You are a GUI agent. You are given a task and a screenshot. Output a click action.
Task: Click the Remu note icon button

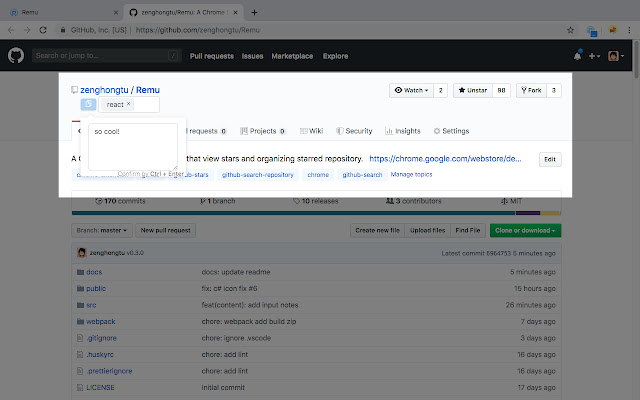click(88, 104)
